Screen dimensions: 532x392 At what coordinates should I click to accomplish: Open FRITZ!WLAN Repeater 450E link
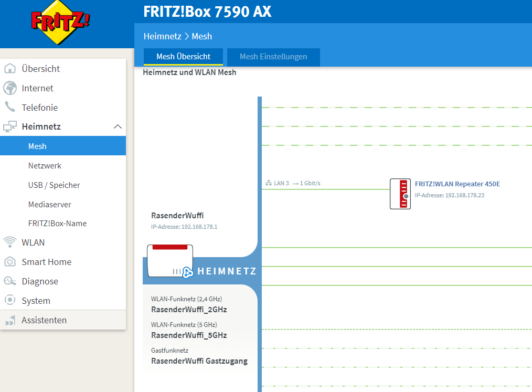click(x=457, y=184)
